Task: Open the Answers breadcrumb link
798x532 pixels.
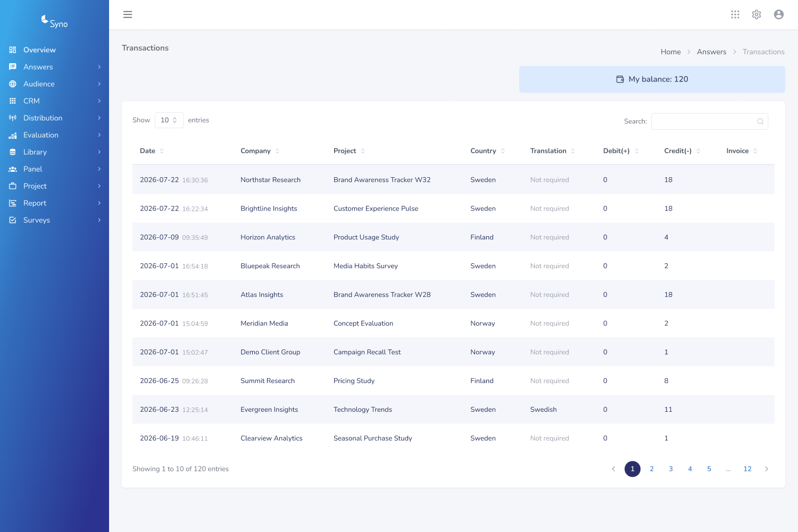Action: click(x=712, y=52)
